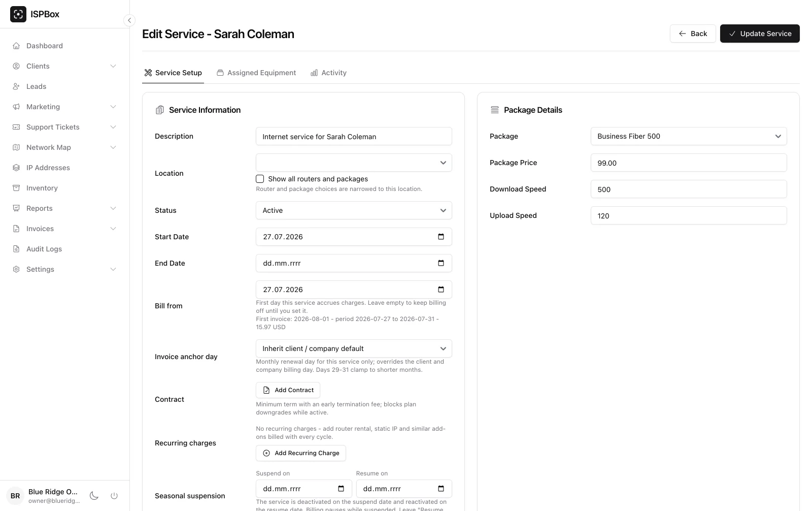Viewport: 812px width, 511px height.
Task: Click the Back button
Action: 693,34
